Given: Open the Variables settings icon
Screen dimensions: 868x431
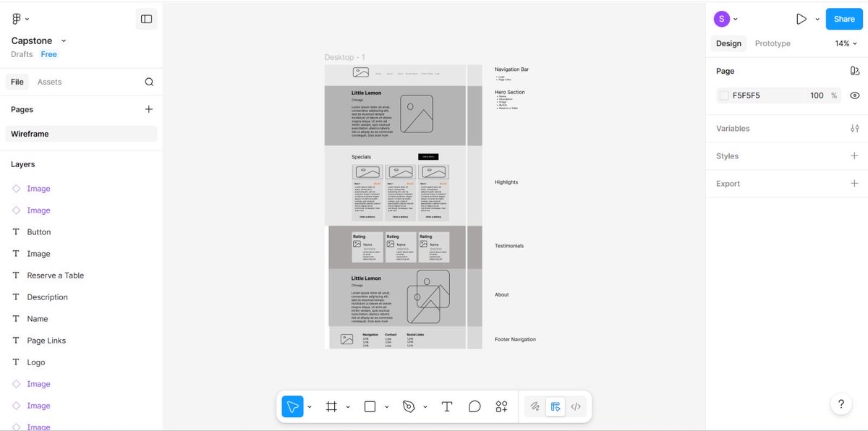Looking at the screenshot, I should coord(854,128).
